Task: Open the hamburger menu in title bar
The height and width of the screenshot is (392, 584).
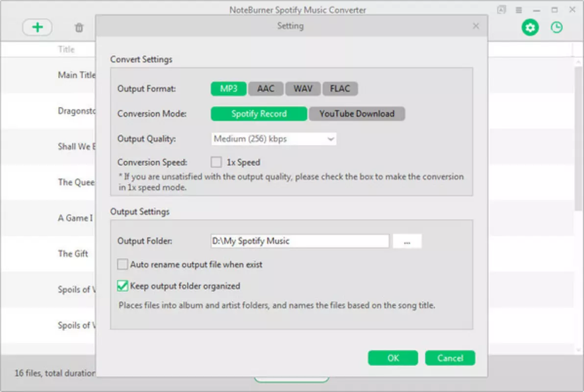Action: (518, 10)
